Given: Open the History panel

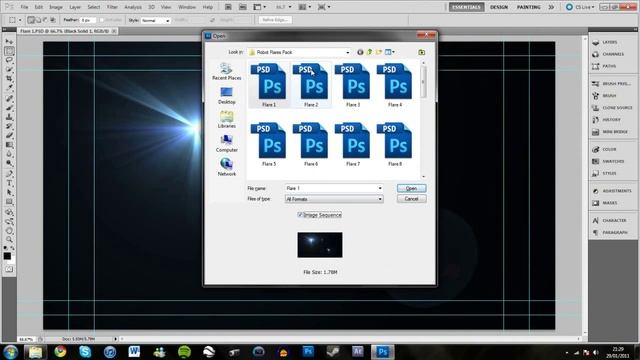Looking at the screenshot, I should 611,120.
